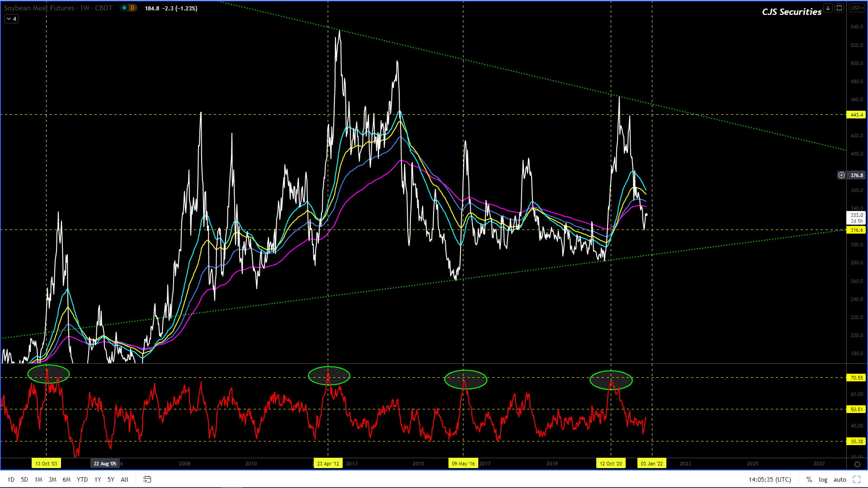Click the chart settings gear icon

point(857,464)
